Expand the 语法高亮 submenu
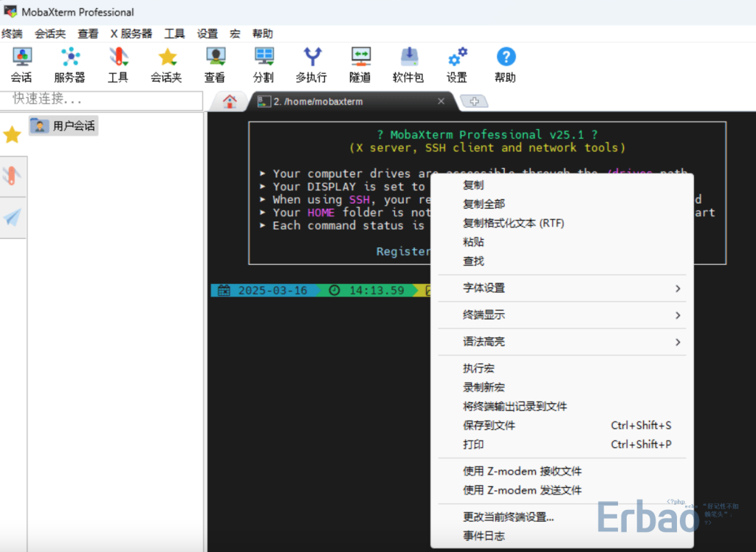The image size is (756, 552). 562,342
